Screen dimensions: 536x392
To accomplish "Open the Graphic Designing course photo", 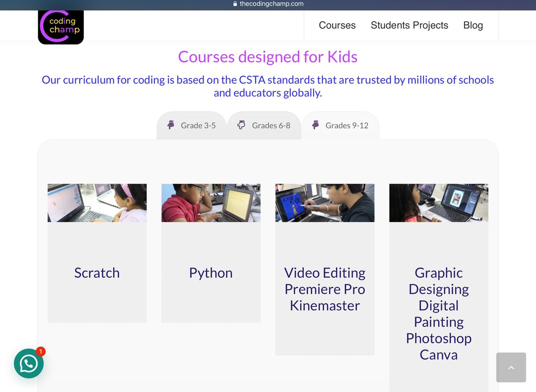I will (439, 203).
